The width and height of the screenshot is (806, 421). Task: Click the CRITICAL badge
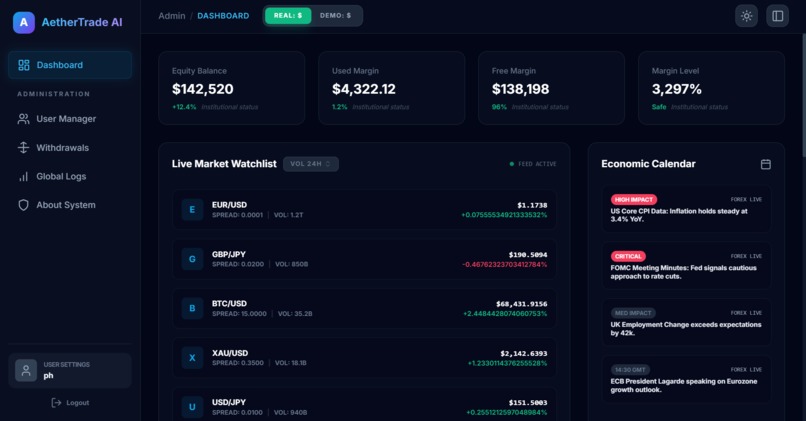coord(628,256)
